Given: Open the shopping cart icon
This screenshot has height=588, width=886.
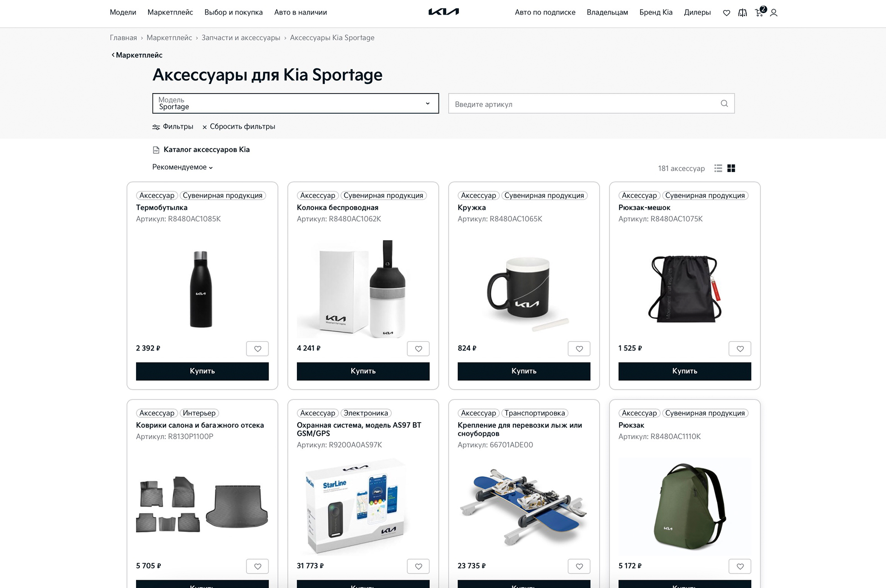Looking at the screenshot, I should pyautogui.click(x=759, y=12).
